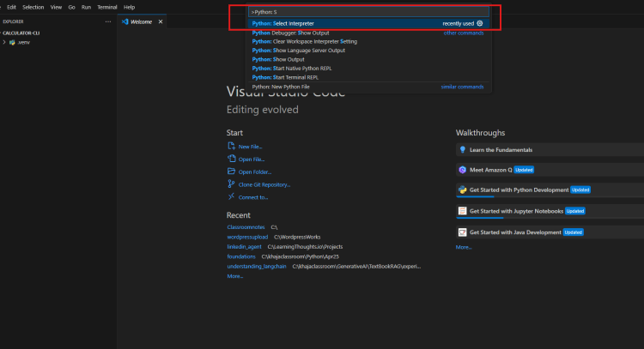Click the gear icon beside recently used
This screenshot has height=349, width=644.
tap(480, 23)
